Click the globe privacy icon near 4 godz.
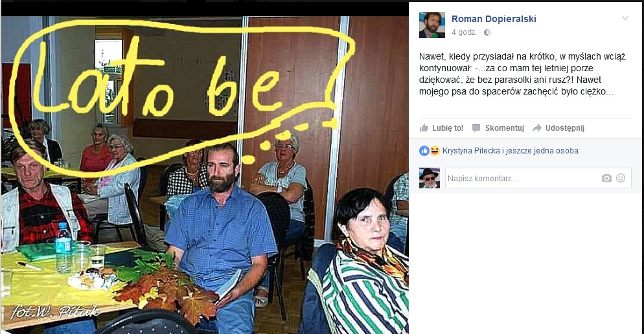 pyautogui.click(x=487, y=32)
